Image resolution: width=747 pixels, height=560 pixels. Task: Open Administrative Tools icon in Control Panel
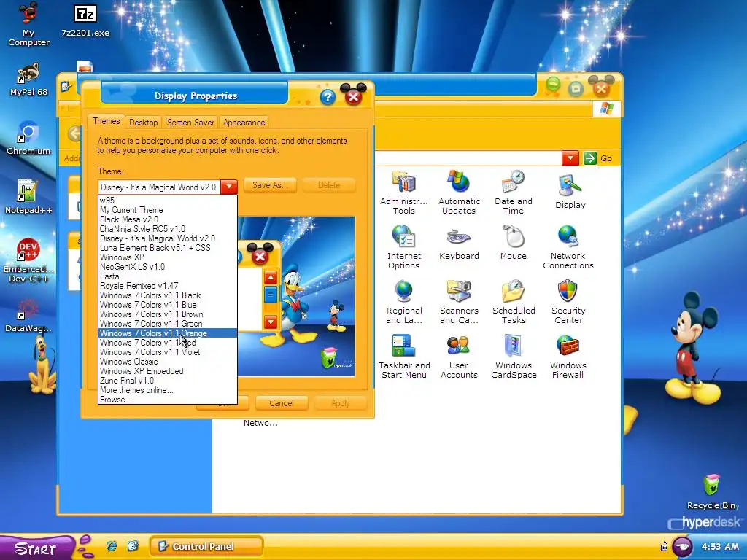pos(403,192)
